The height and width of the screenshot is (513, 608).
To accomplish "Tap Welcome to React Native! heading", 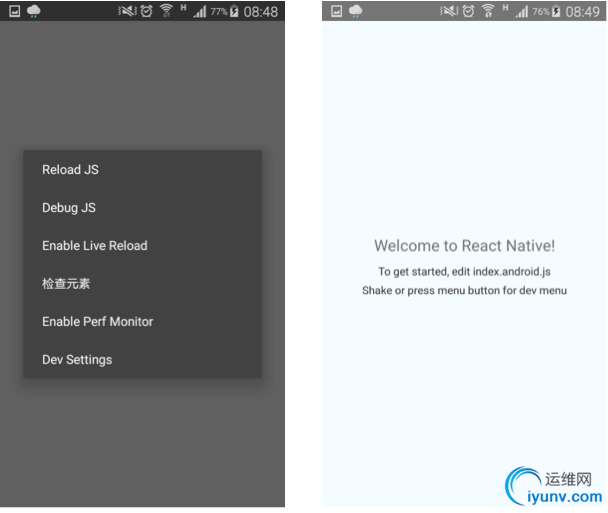I will click(465, 246).
